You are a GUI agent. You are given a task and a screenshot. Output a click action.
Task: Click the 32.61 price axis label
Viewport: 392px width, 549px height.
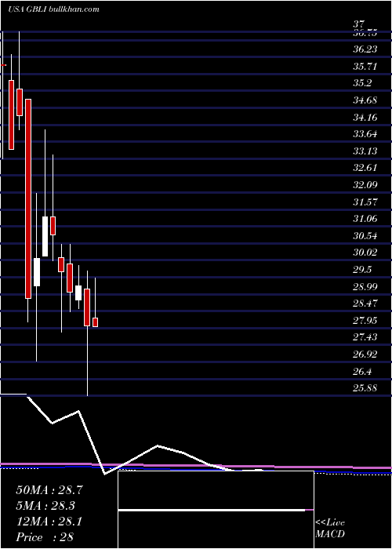[x=365, y=168]
